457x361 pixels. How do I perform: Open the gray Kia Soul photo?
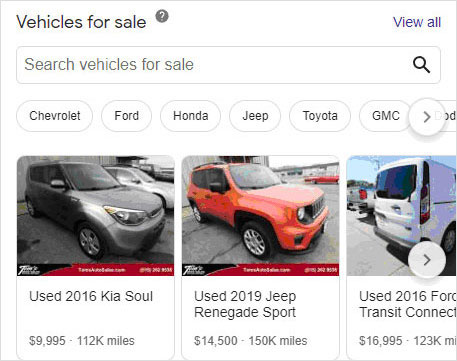click(x=96, y=216)
